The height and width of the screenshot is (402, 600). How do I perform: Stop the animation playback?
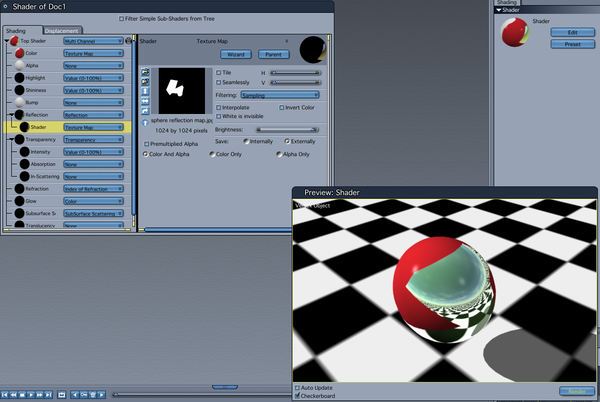(x=22, y=394)
